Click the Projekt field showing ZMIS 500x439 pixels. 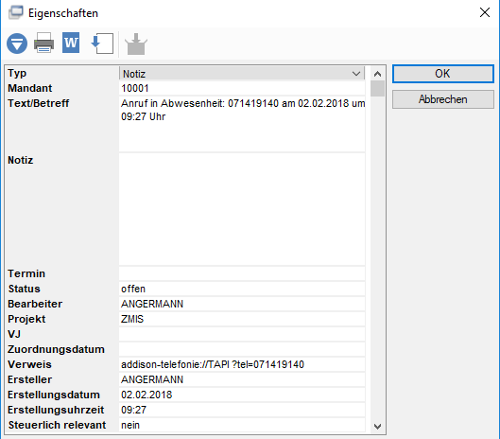tap(242, 319)
